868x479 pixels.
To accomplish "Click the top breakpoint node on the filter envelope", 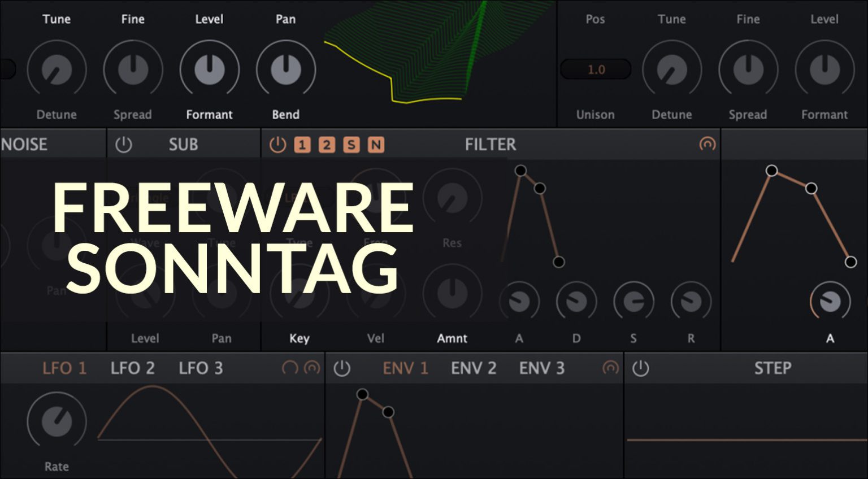I will [520, 170].
